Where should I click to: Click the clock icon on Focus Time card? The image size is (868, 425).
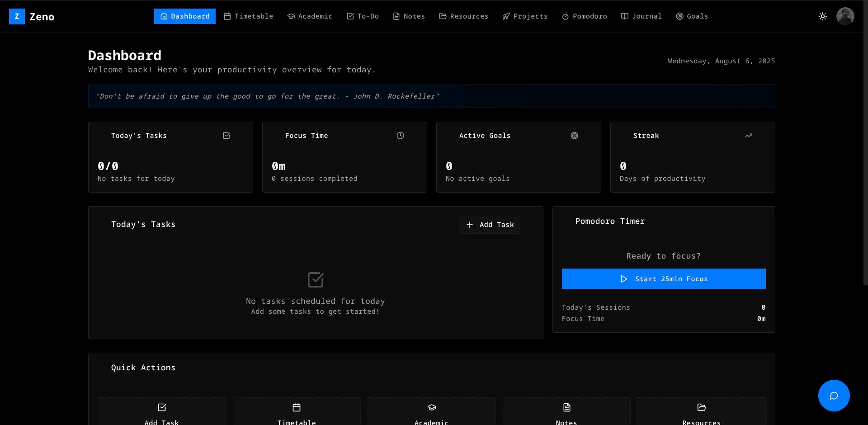400,136
